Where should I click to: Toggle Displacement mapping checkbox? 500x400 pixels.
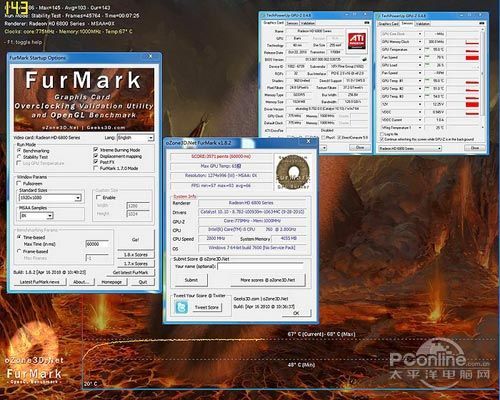[x=96, y=156]
